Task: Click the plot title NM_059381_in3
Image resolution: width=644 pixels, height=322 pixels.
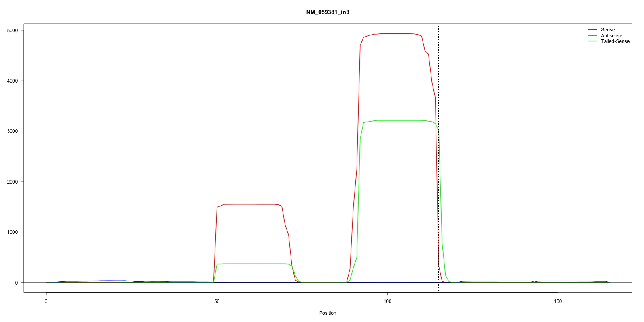Action: tap(328, 12)
